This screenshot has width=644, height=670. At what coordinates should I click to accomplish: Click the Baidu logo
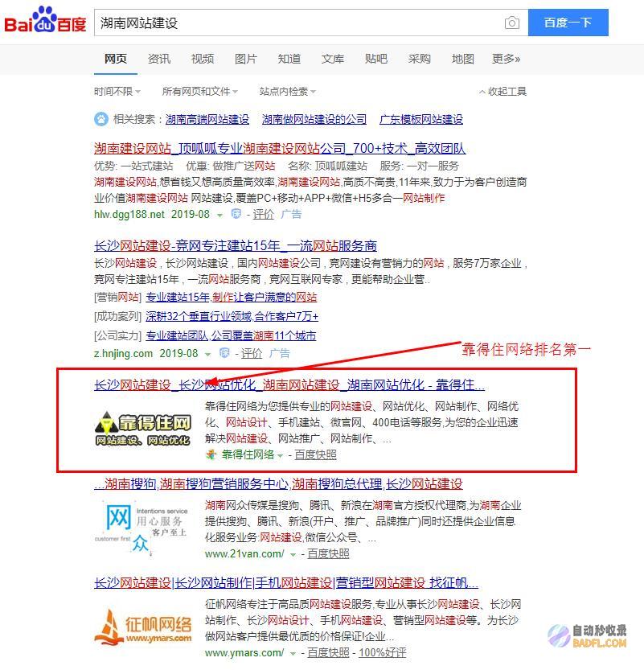pos(45,20)
